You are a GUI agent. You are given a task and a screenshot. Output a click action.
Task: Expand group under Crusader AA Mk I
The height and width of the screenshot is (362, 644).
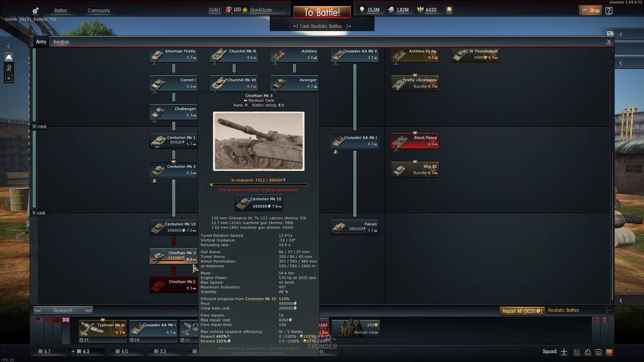336,152
